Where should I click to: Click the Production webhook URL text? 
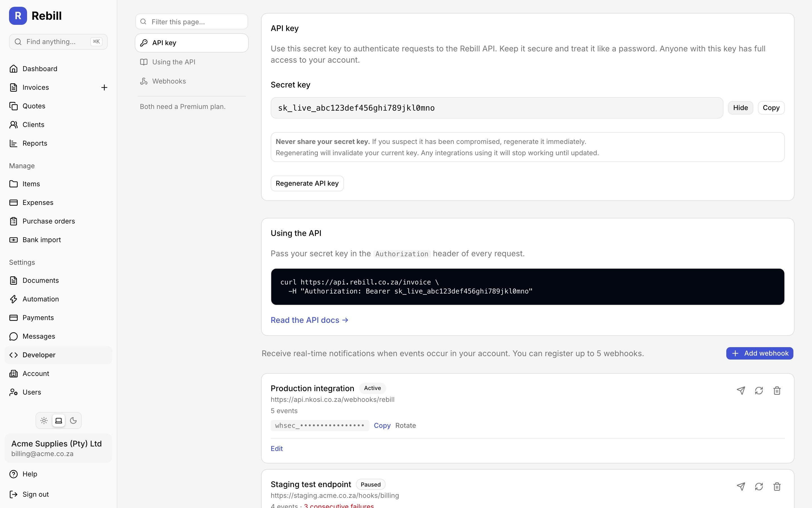click(332, 400)
